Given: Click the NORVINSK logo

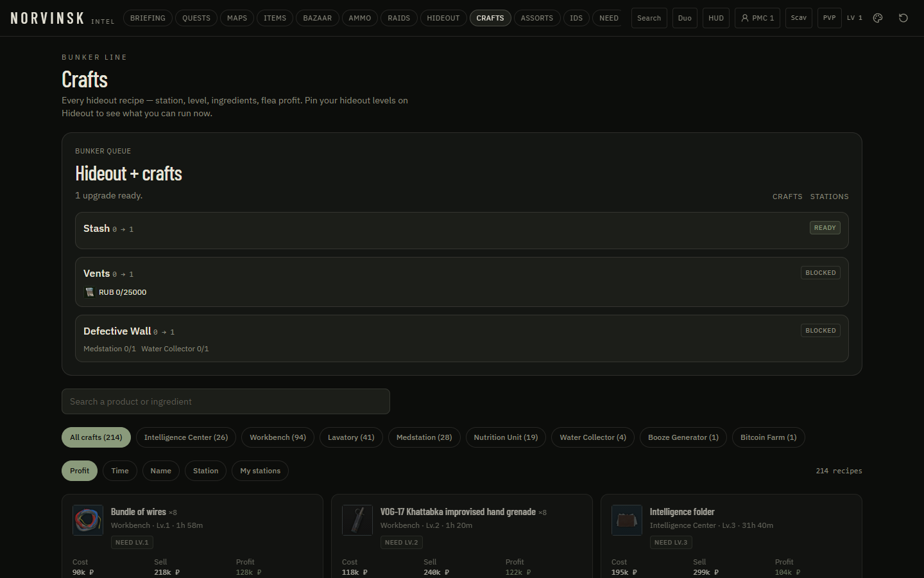Looking at the screenshot, I should pos(47,18).
